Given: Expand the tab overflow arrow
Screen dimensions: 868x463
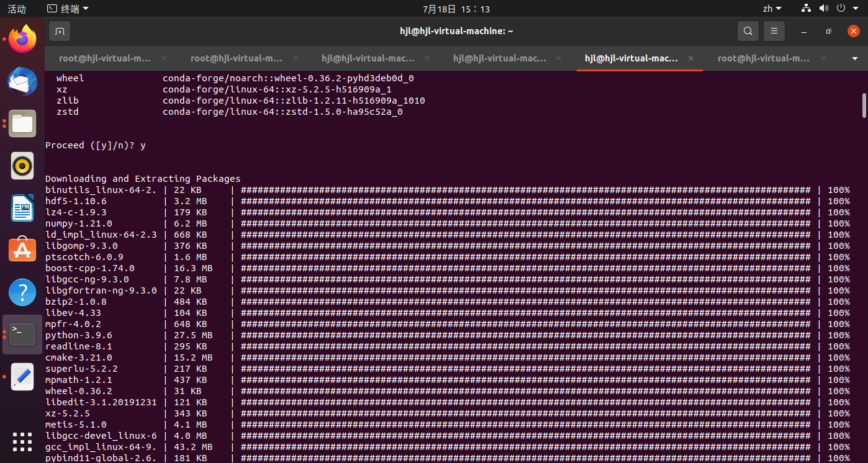Looking at the screenshot, I should click(856, 58).
